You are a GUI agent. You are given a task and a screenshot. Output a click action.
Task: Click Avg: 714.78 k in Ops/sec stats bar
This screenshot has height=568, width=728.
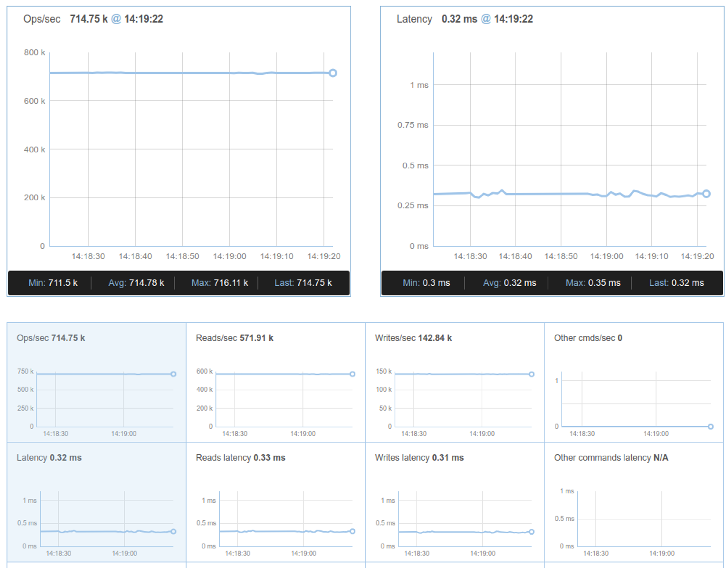pyautogui.click(x=136, y=283)
